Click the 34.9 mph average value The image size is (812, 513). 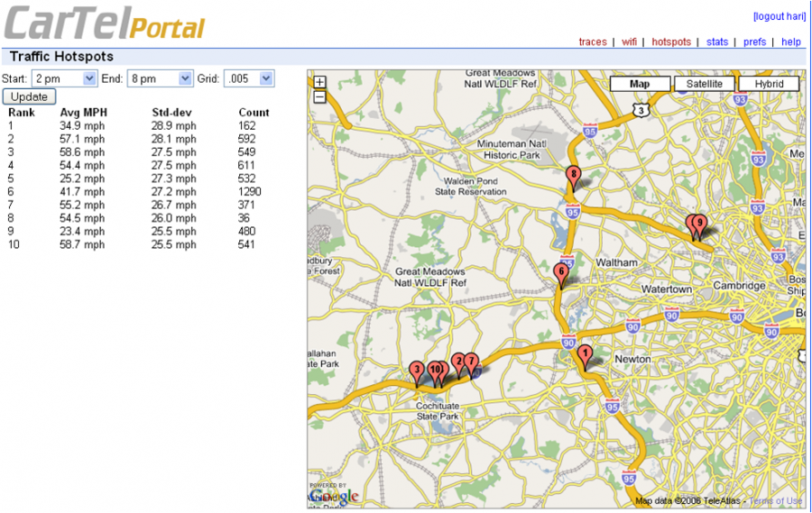click(82, 126)
